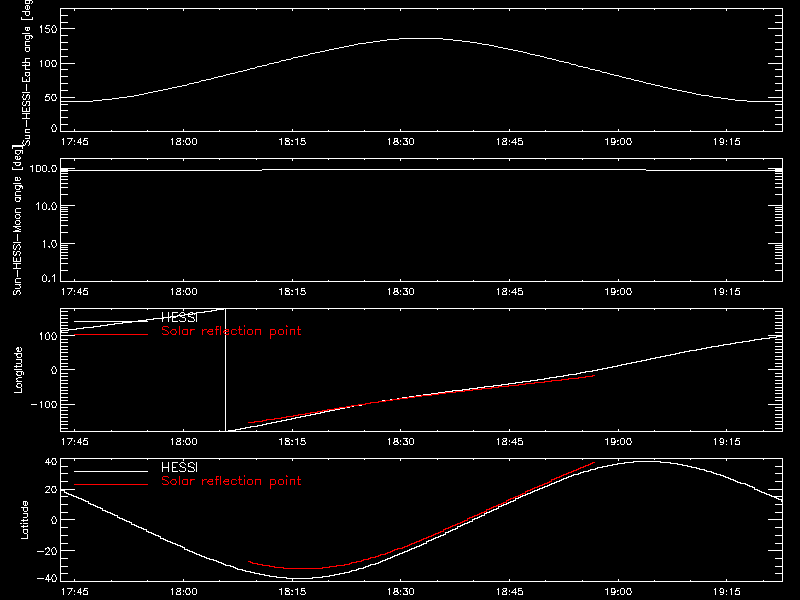
Task: Click the 10.0 tick on Moon angle axis
Action: (46, 206)
